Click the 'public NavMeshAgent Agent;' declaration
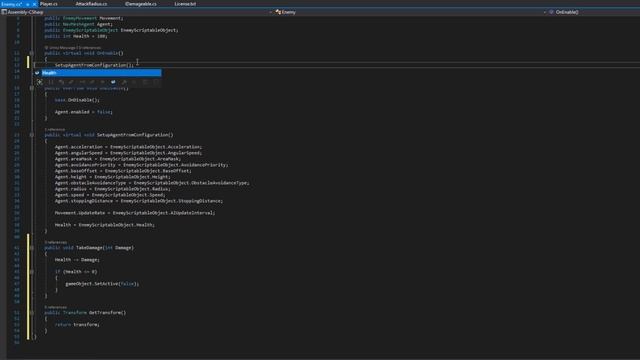Viewport: 640px width, 360px height. [x=78, y=24]
